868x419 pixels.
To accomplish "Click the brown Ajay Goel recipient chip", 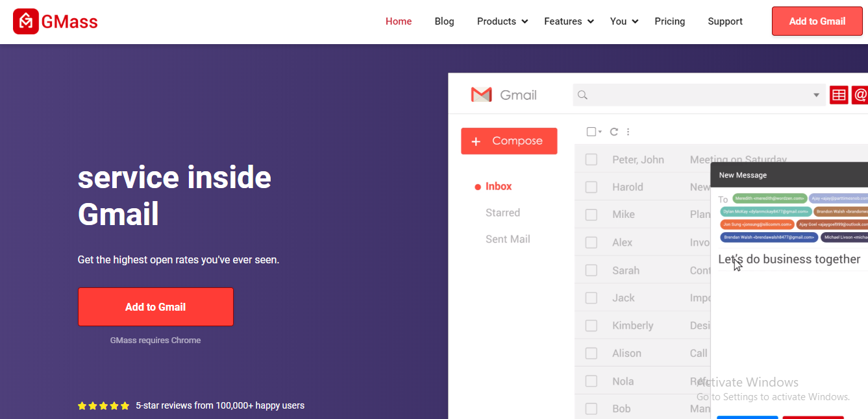I will tap(832, 224).
